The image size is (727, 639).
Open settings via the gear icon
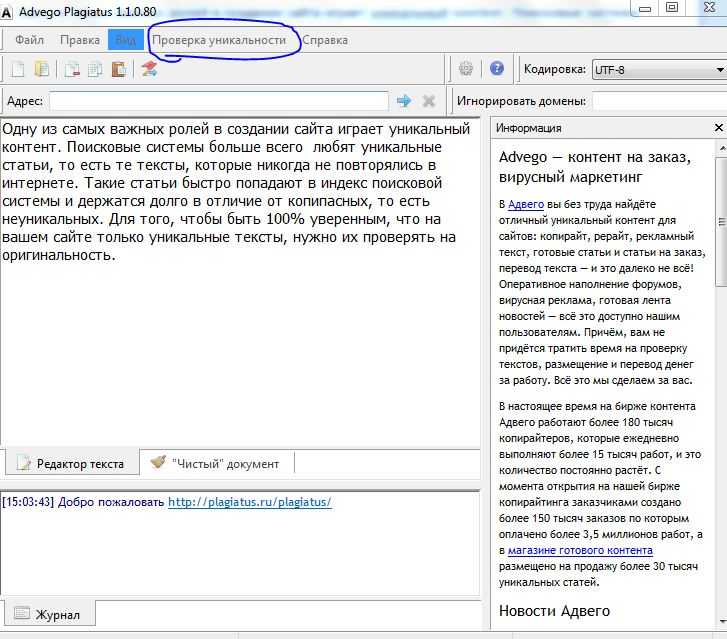click(466, 69)
